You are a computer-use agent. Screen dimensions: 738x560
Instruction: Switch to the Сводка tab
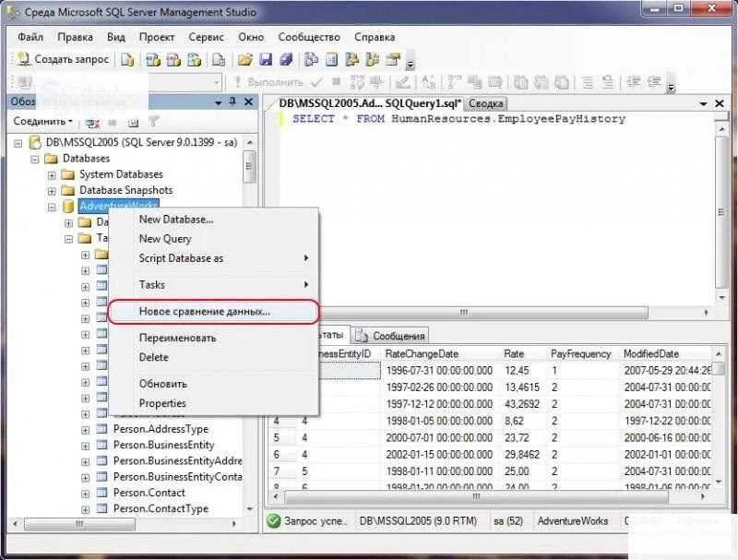tap(486, 103)
